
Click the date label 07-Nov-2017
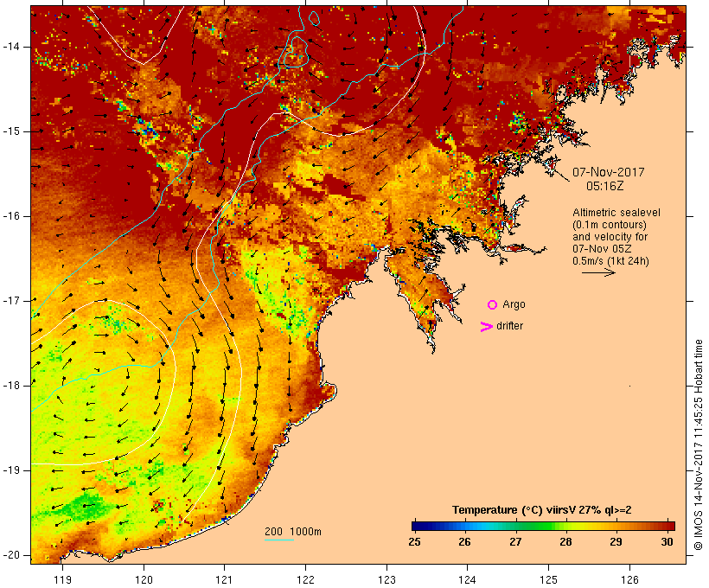point(608,172)
